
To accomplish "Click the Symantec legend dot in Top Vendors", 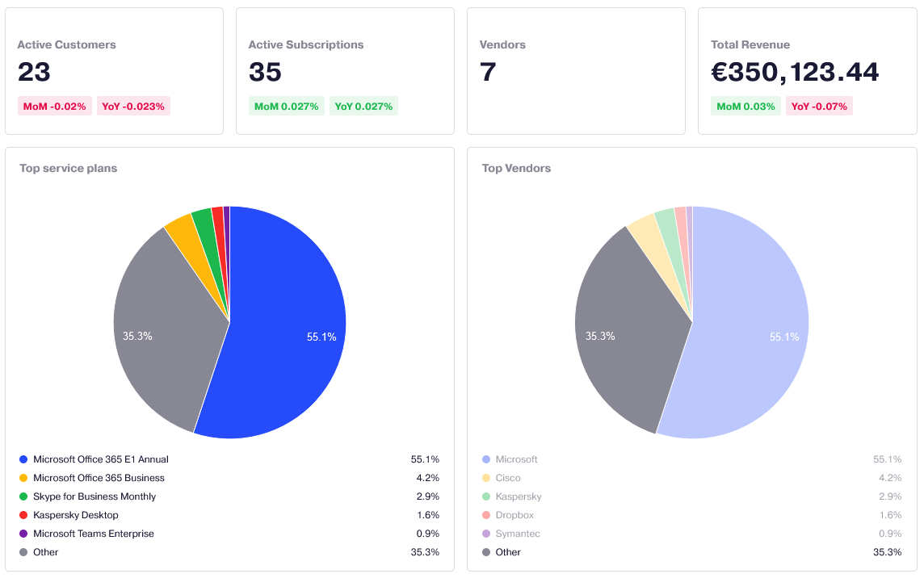I will point(485,533).
